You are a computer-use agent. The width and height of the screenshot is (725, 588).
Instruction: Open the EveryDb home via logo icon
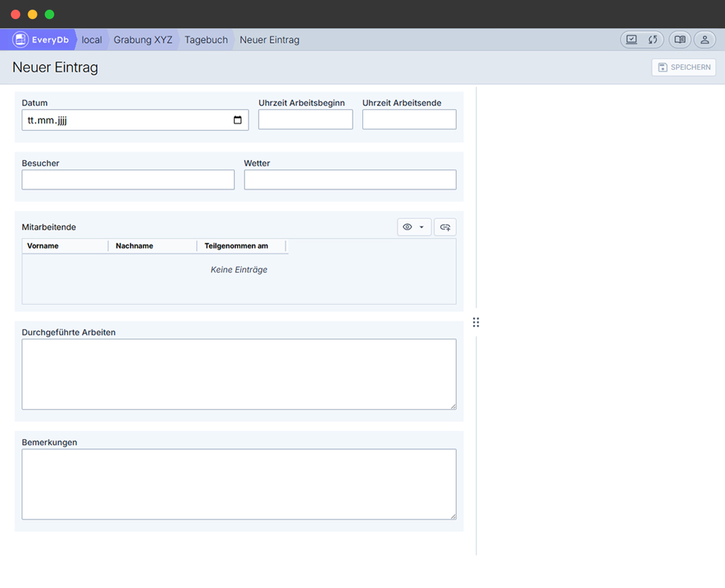click(x=20, y=39)
